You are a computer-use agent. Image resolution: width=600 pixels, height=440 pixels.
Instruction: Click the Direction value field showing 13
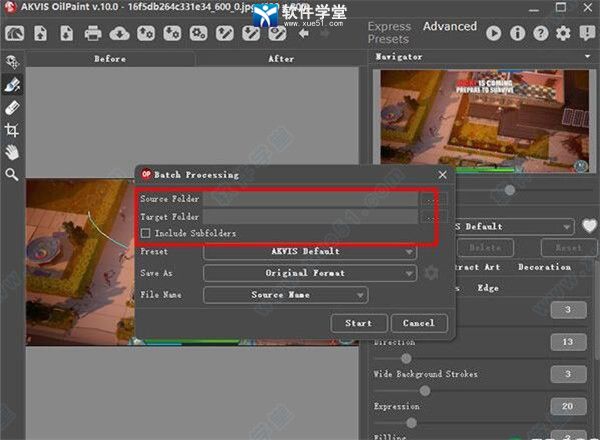[x=568, y=342]
